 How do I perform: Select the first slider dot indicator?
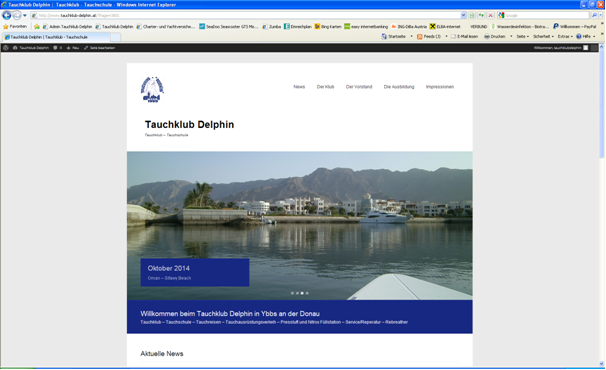click(292, 293)
